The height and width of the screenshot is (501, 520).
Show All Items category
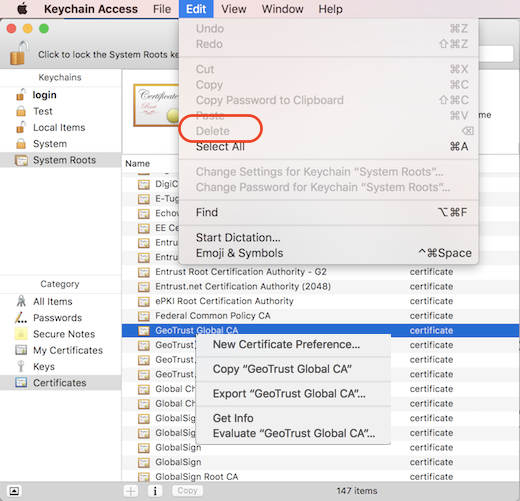(53, 302)
